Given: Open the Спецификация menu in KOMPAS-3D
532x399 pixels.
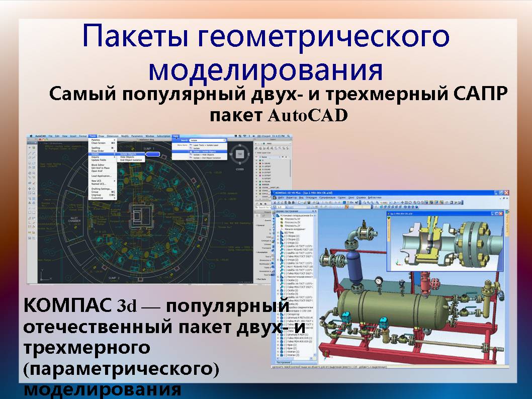Looking at the screenshot, I should tap(327, 198).
